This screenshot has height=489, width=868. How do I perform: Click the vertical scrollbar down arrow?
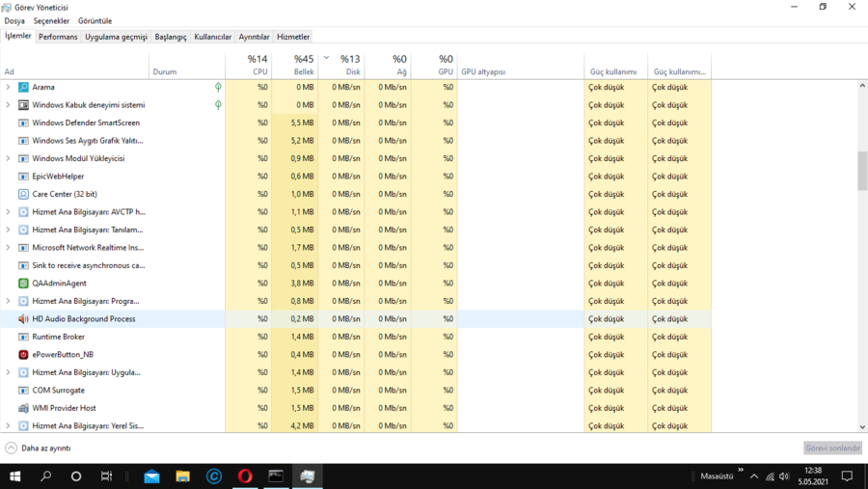point(862,426)
